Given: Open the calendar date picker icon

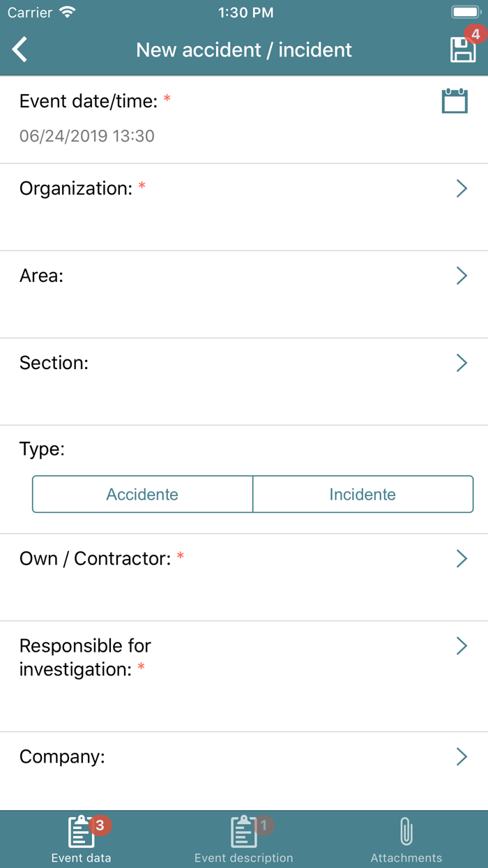Looking at the screenshot, I should coord(455,100).
